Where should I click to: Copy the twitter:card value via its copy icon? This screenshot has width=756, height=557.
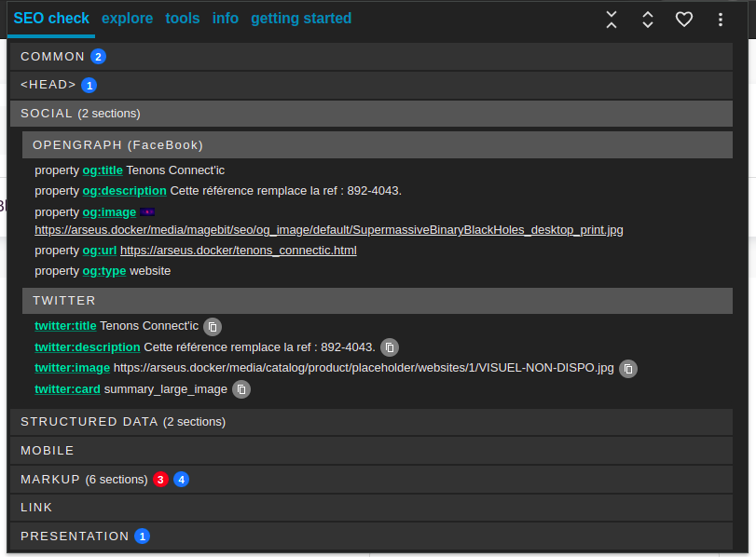coord(241,389)
